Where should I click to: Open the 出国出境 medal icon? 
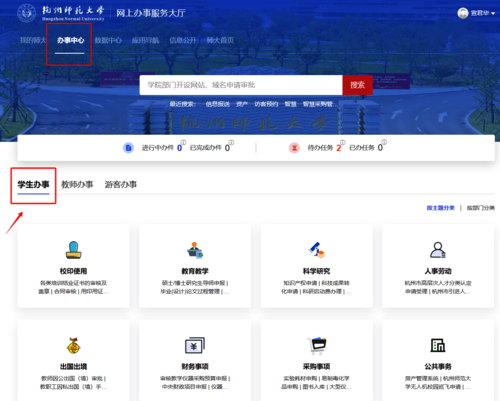73,345
